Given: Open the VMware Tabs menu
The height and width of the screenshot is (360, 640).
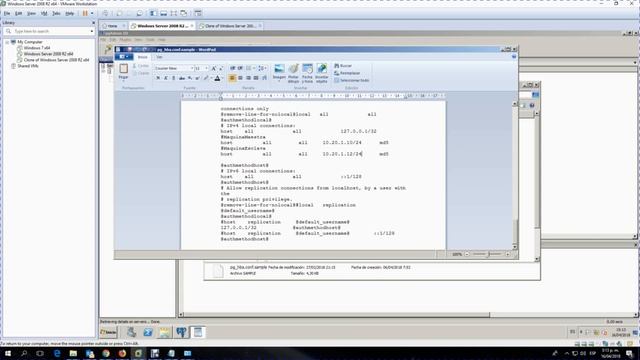Looking at the screenshot, I should coord(56,13).
